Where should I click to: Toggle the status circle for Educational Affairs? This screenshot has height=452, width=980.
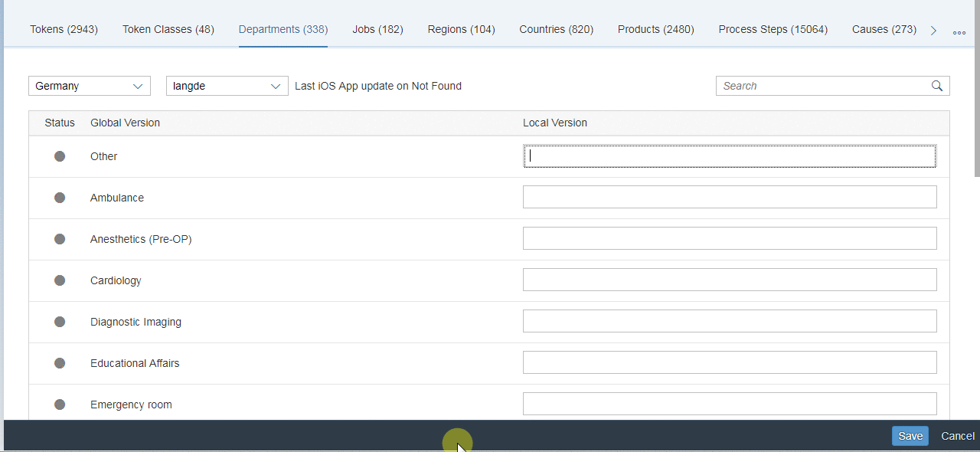click(60, 362)
